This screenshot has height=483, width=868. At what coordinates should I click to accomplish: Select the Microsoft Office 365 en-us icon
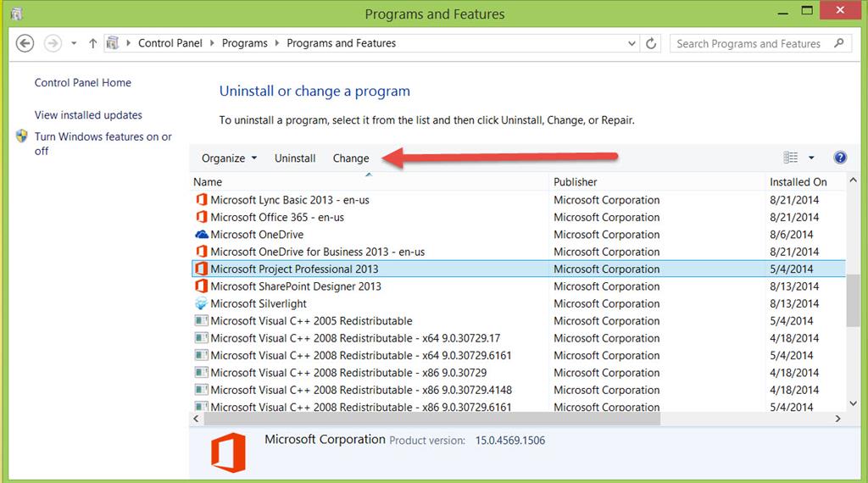point(202,217)
